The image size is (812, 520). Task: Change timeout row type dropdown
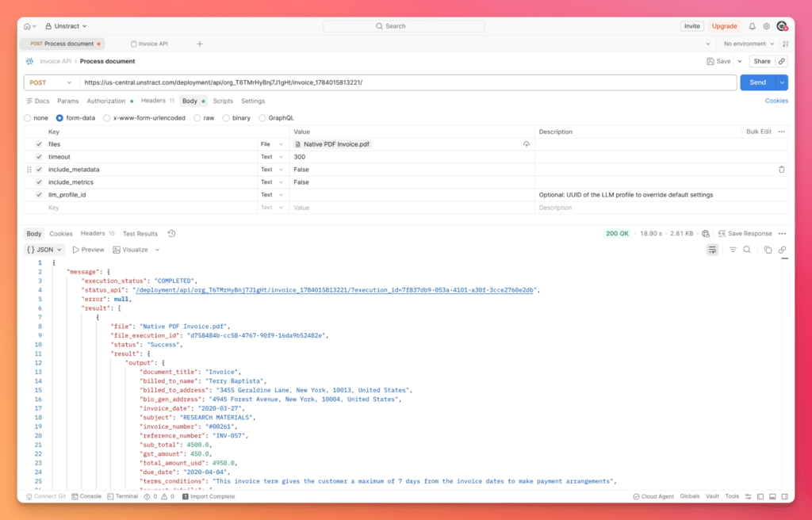[x=272, y=157]
